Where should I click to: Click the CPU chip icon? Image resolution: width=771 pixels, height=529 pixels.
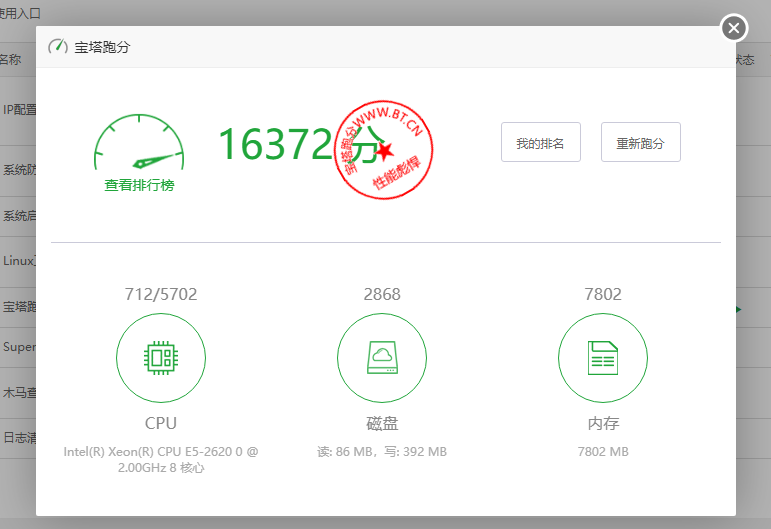(161, 357)
